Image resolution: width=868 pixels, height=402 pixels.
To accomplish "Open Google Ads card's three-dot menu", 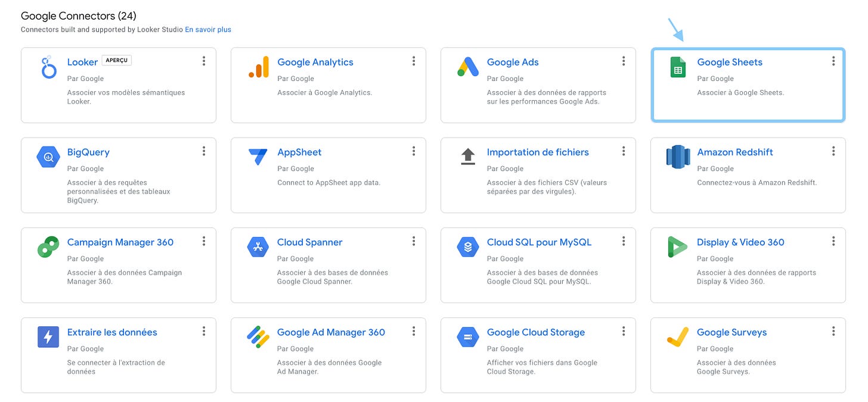I will click(624, 61).
